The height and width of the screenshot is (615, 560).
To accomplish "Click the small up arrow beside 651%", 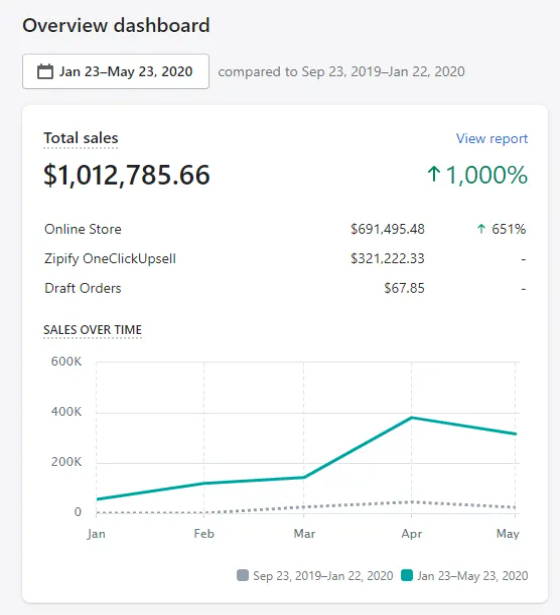I will click(x=481, y=229).
